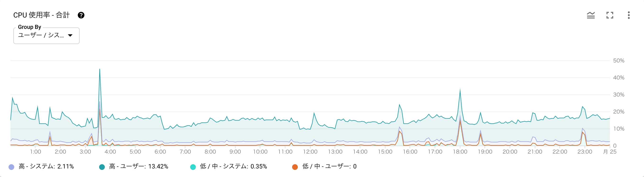Click the help question mark icon

81,15
